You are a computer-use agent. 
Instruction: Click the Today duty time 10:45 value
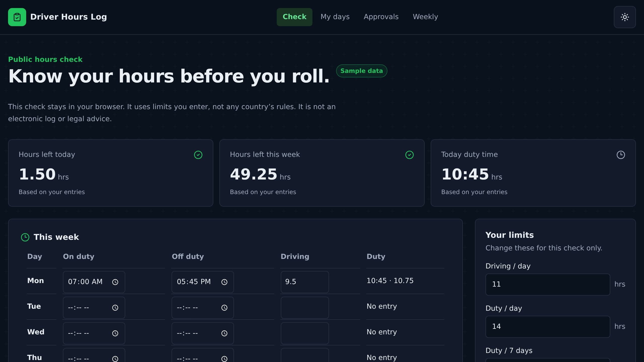465,174
